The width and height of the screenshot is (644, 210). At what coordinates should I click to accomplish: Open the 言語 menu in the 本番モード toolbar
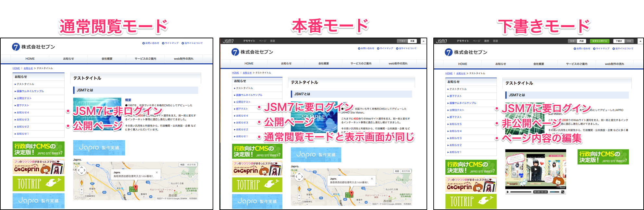[x=273, y=41]
